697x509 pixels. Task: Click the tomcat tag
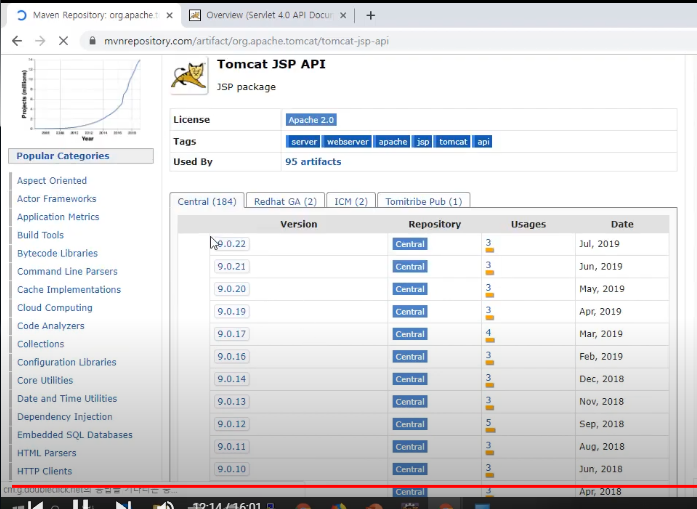coord(453,142)
